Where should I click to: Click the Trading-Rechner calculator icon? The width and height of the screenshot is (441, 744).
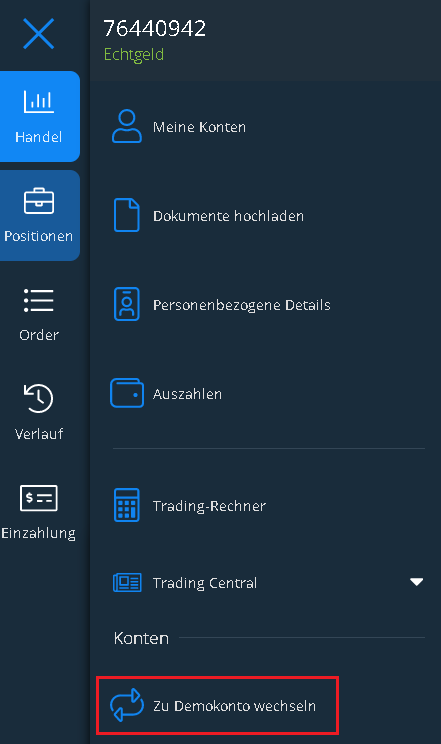[127, 505]
